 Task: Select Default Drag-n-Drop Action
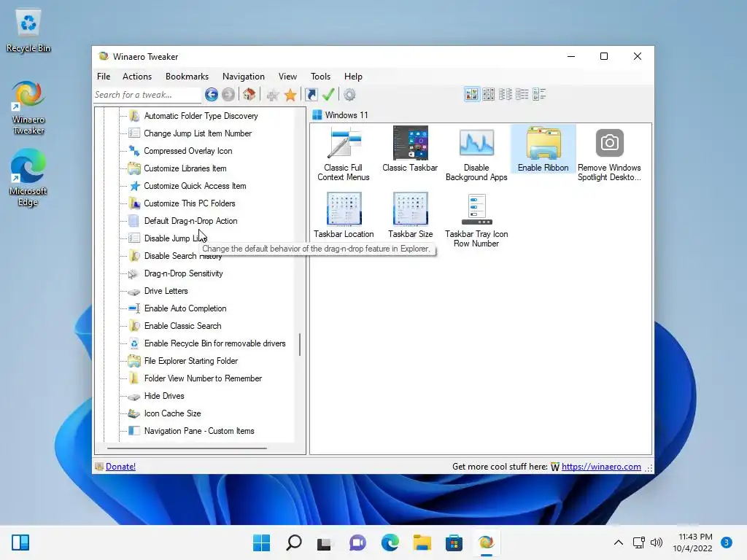click(x=190, y=221)
